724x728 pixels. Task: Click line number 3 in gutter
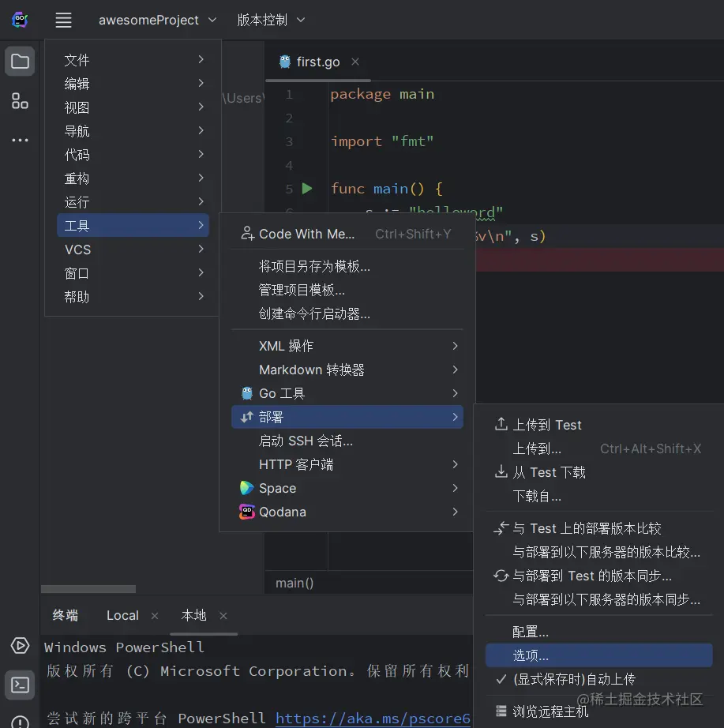coord(289,141)
